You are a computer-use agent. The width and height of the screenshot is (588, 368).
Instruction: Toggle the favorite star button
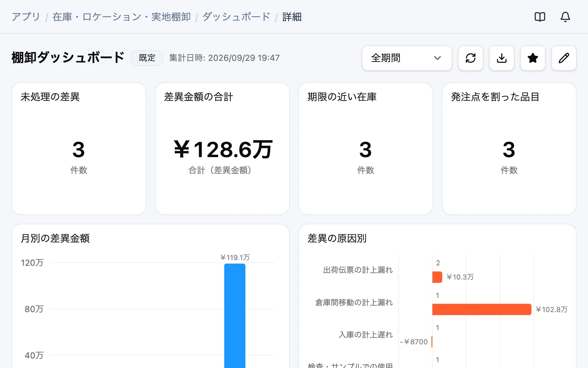(x=533, y=58)
